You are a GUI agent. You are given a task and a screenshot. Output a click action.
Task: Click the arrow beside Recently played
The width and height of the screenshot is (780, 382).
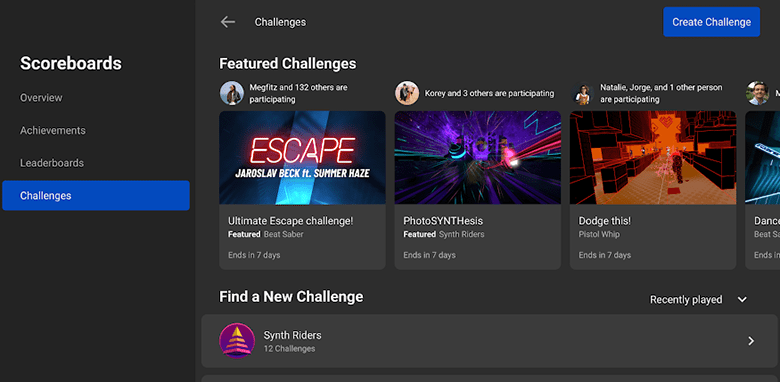tap(742, 299)
